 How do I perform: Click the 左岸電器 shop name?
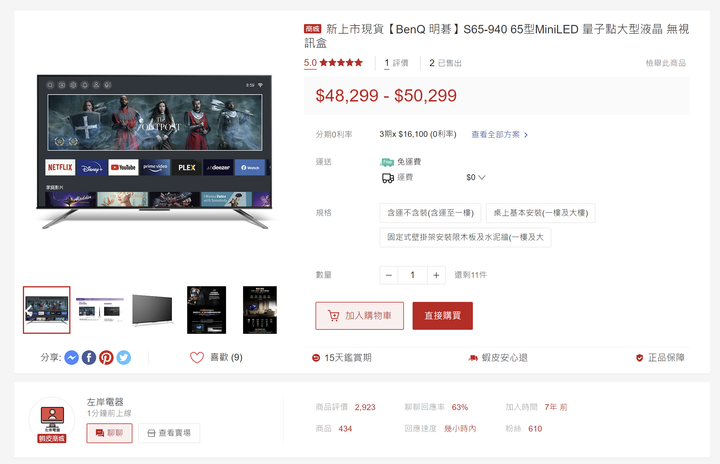pos(105,402)
